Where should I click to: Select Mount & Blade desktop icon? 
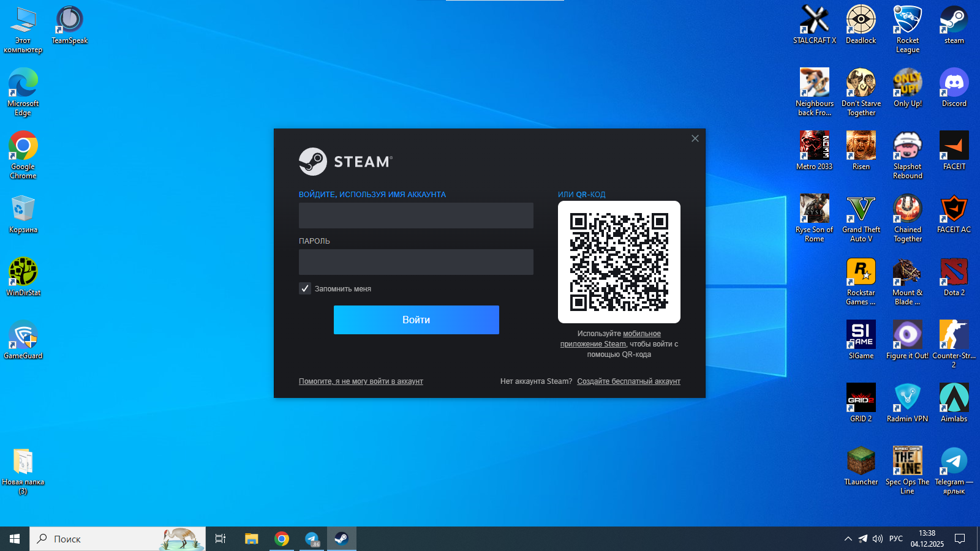[x=908, y=281]
